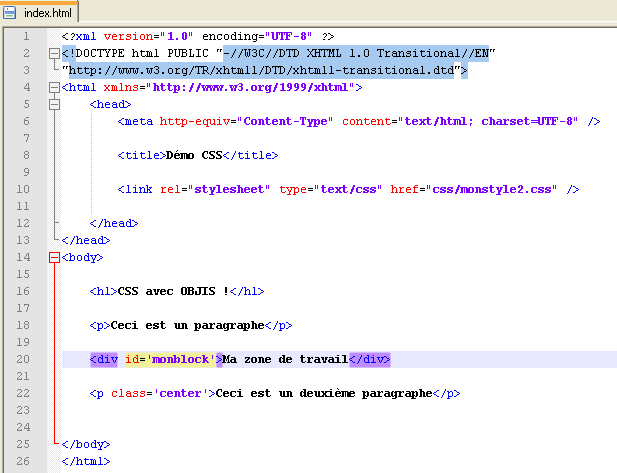Click line number 10 in the margin
The image size is (617, 473).
pos(22,189)
